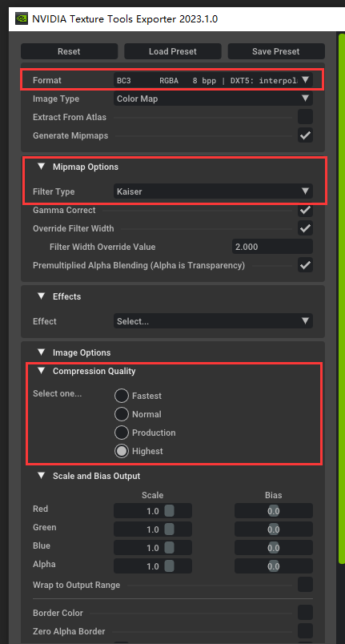
Task: Open the Filter Type dropdown set to Kaiser
Action: 213,191
